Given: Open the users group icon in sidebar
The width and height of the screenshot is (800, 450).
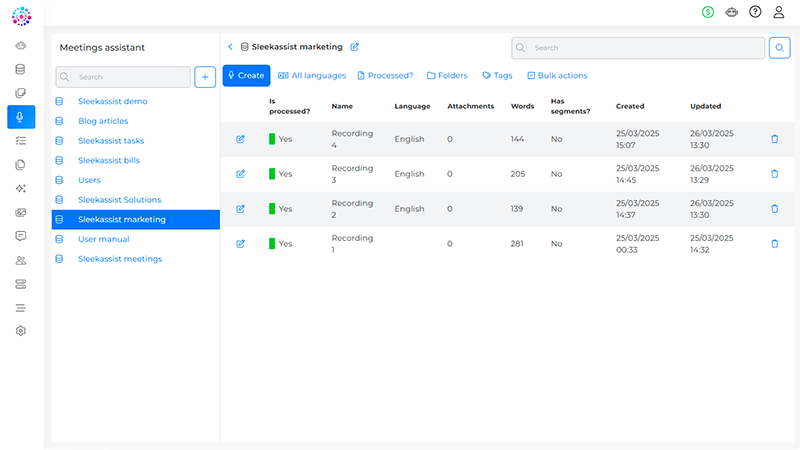Looking at the screenshot, I should tap(20, 260).
